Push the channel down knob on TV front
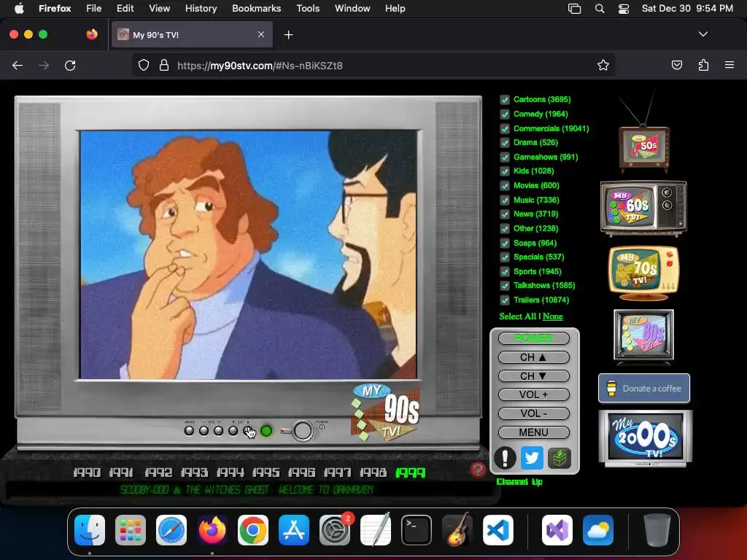 click(233, 431)
